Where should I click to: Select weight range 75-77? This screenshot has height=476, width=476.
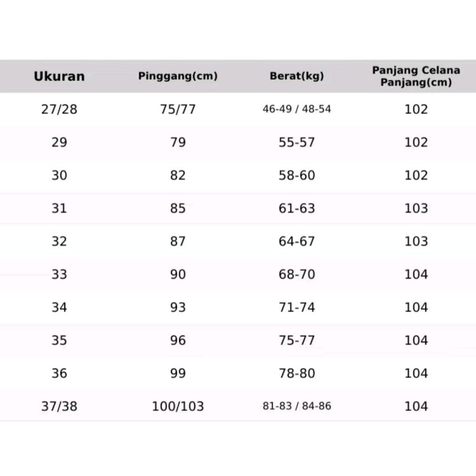pos(297,340)
